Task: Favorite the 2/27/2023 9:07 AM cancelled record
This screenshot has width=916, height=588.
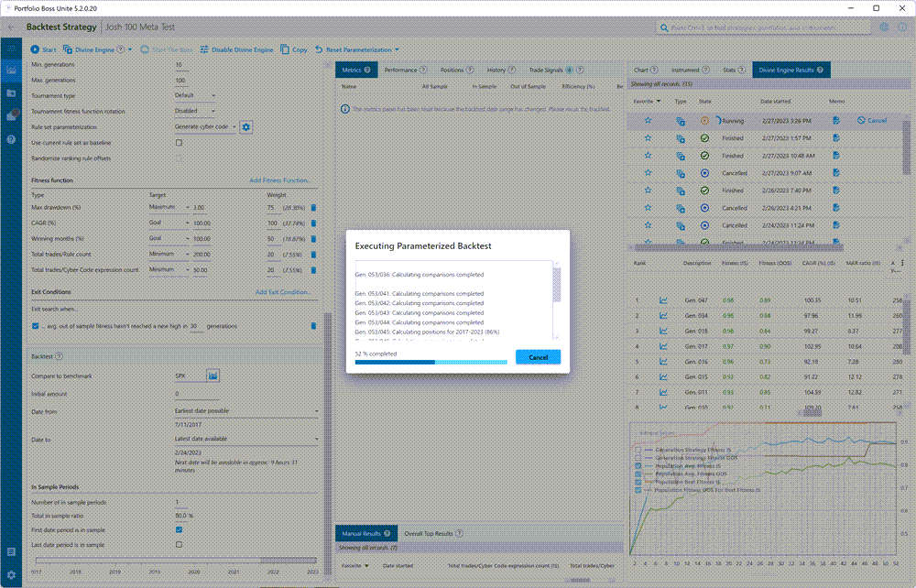Action: coord(648,173)
